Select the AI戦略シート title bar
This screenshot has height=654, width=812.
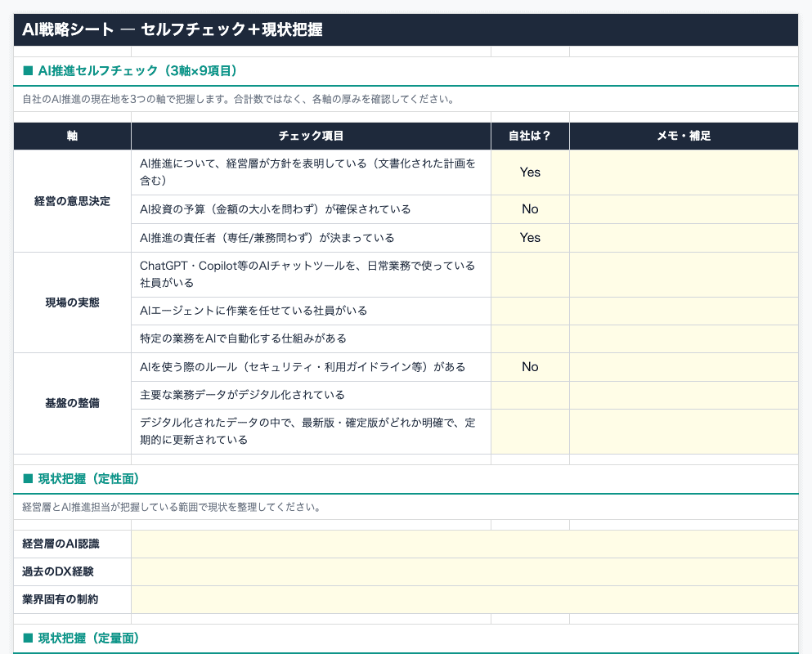(406, 30)
